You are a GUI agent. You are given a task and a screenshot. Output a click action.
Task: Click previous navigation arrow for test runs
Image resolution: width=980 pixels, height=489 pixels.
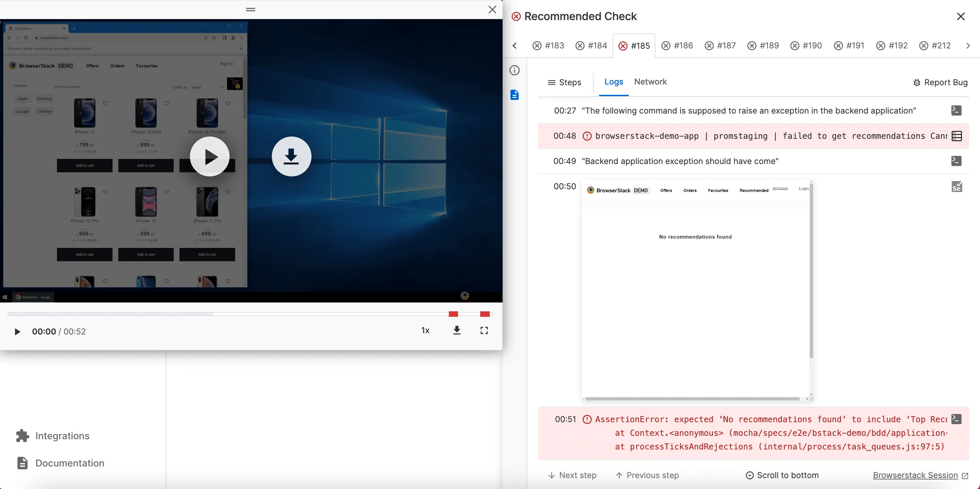[x=514, y=46]
